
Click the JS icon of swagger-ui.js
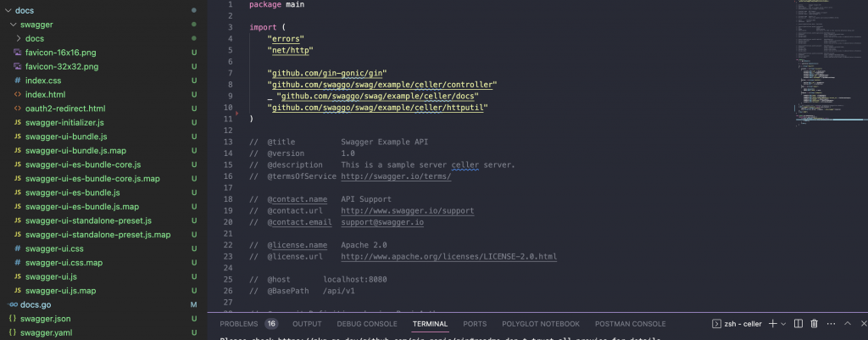pyautogui.click(x=18, y=276)
